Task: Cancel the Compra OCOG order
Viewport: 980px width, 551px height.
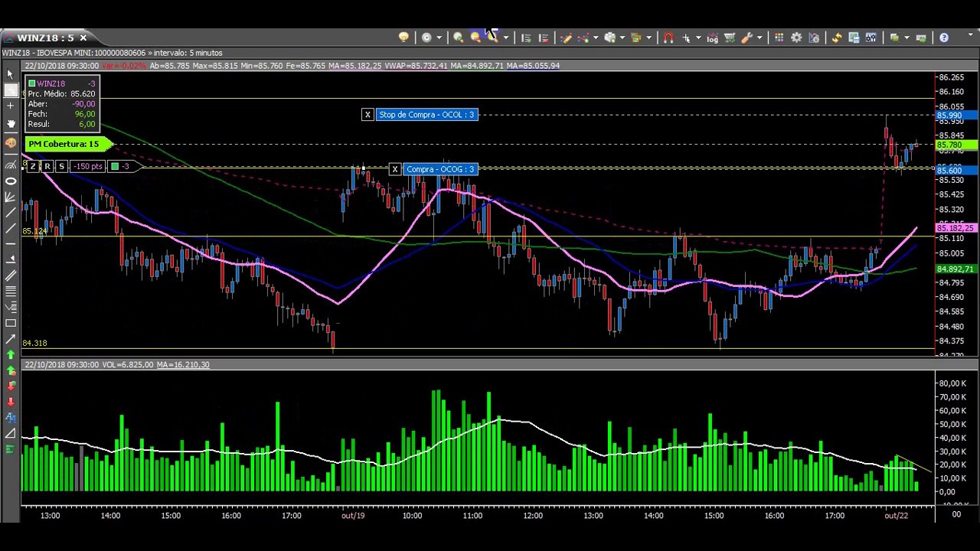Action: tap(395, 169)
